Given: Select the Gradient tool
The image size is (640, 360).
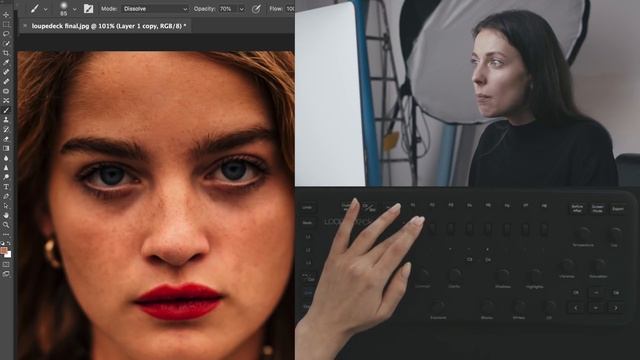Looking at the screenshot, I should point(6,148).
